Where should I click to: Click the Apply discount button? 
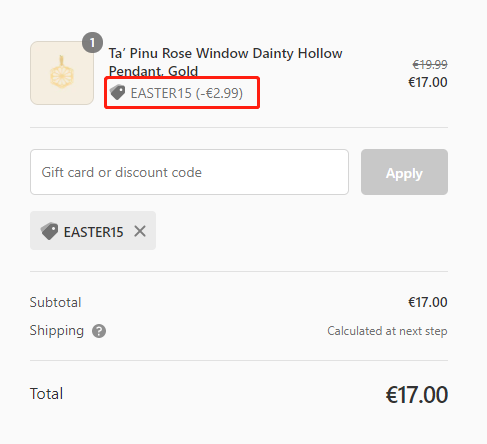[404, 172]
